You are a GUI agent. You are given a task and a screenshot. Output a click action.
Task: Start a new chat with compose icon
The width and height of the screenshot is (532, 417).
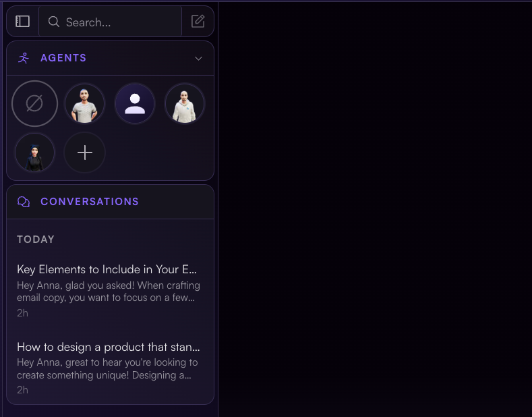coord(198,21)
